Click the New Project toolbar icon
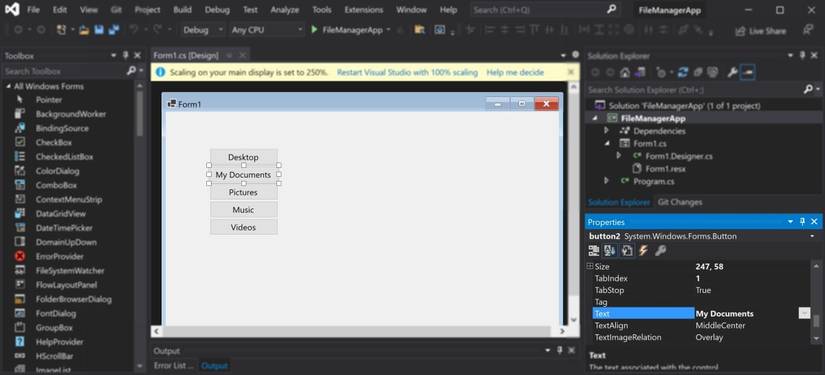Viewport: 825px width, 375px height. 62,30
